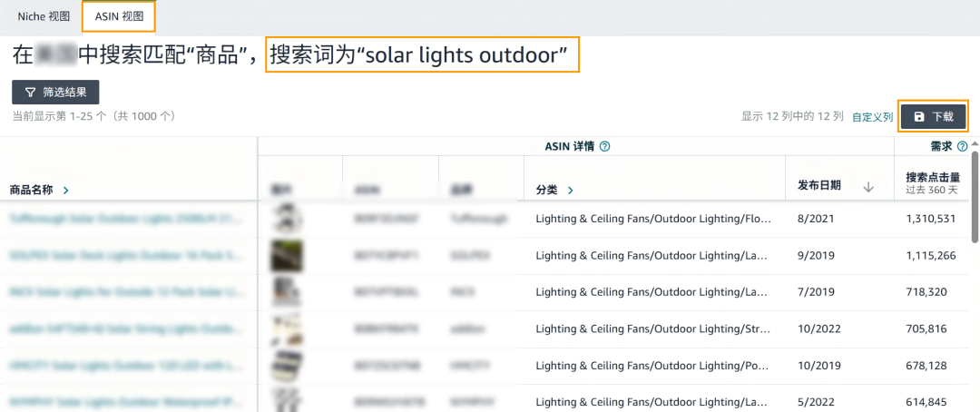
Task: Open the 自定义列 customize columns link
Action: [x=873, y=117]
